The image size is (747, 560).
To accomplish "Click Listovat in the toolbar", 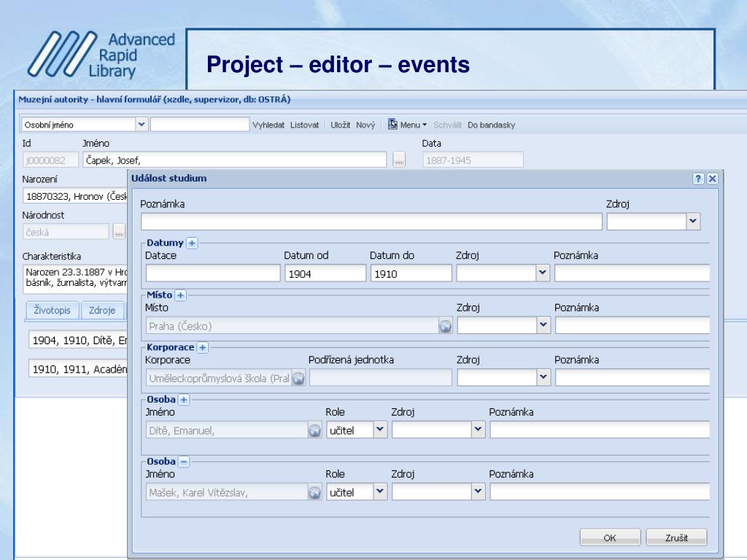I will click(x=304, y=125).
